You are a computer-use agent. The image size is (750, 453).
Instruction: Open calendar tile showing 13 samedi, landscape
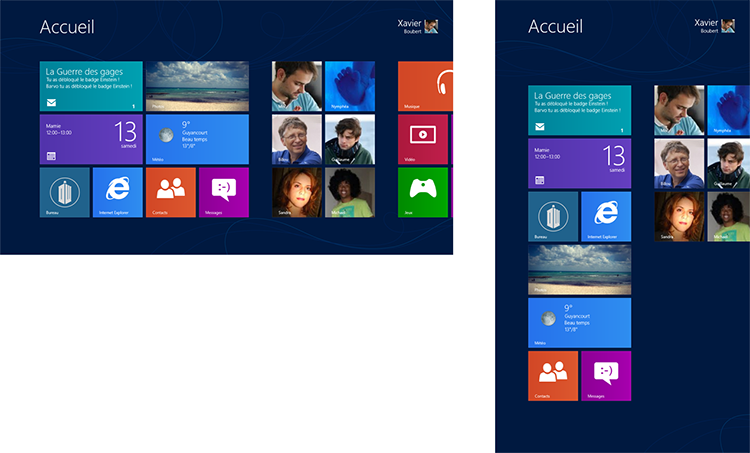[91, 139]
